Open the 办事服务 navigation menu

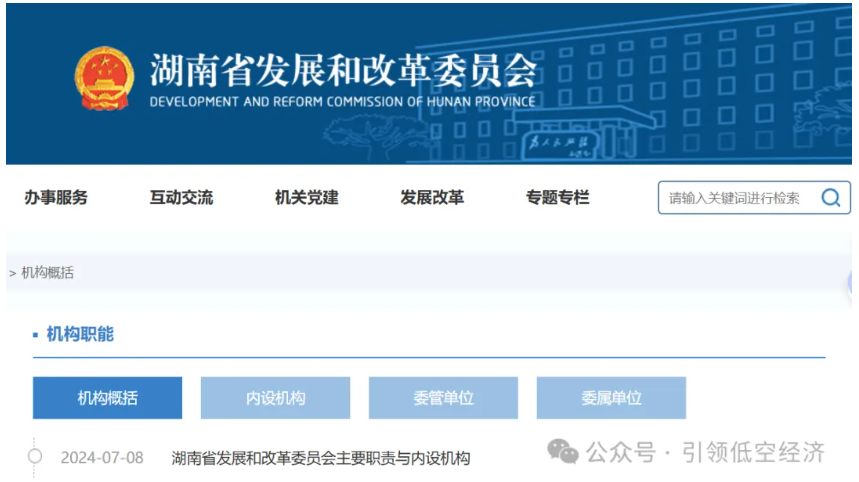(x=56, y=198)
